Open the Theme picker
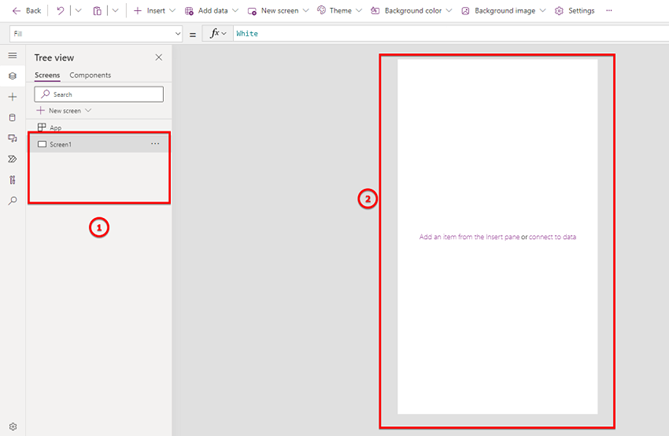669x436 pixels. click(x=339, y=11)
